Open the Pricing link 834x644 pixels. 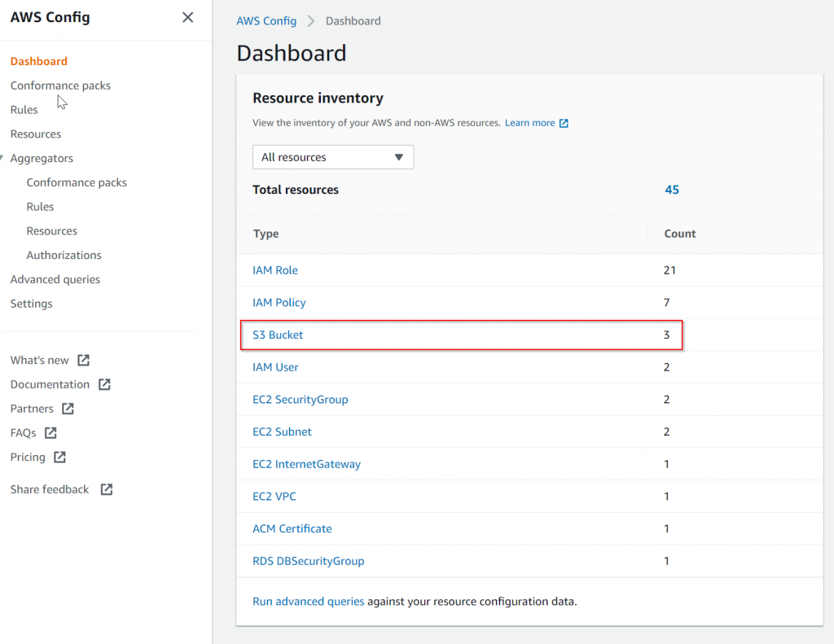click(x=28, y=458)
